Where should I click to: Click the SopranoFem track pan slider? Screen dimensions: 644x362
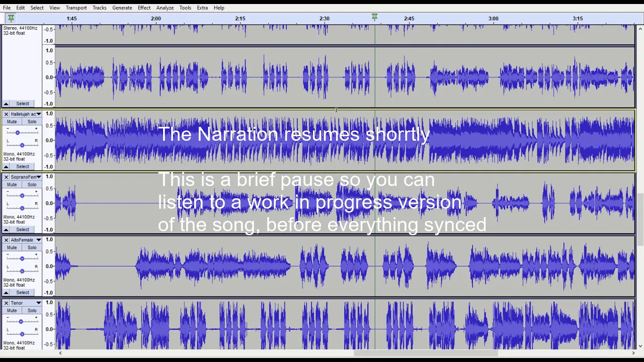(22, 208)
